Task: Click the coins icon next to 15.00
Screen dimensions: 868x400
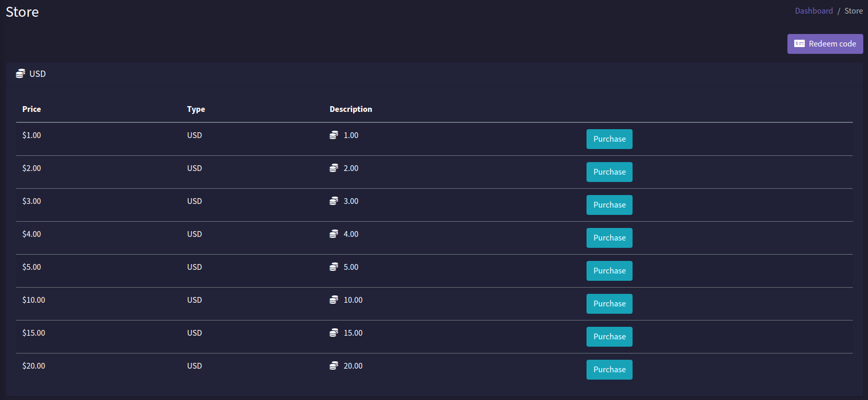Action: (334, 333)
